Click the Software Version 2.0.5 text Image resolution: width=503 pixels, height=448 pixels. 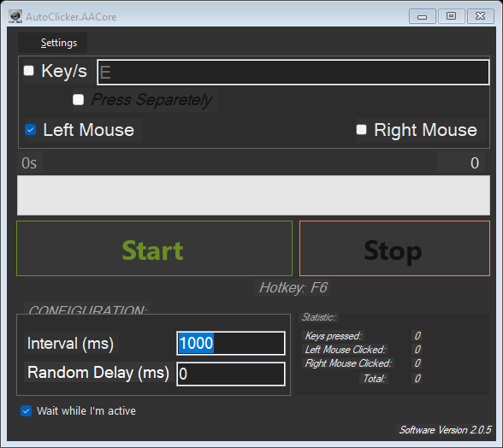point(445,430)
